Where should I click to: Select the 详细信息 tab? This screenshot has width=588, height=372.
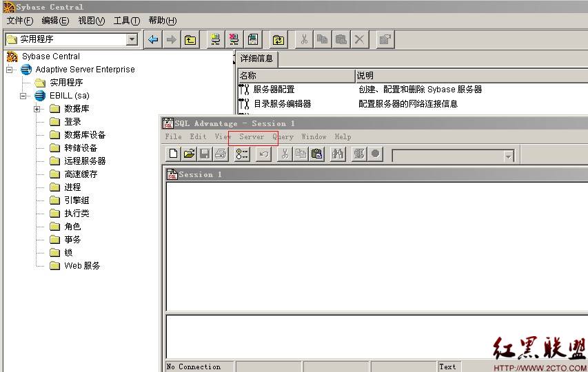(x=257, y=59)
